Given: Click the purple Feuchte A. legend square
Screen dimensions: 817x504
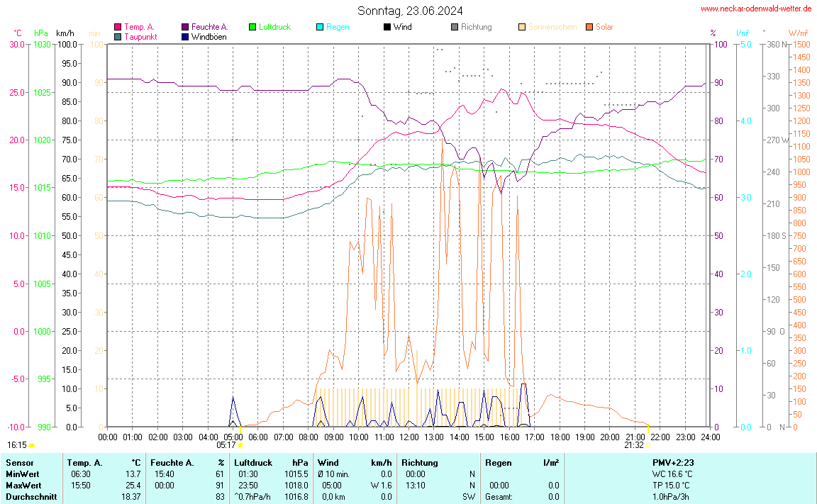Looking at the screenshot, I should click(185, 27).
